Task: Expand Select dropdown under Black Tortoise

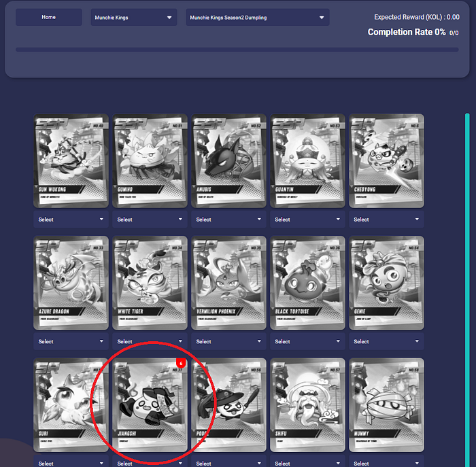Action: pos(307,341)
